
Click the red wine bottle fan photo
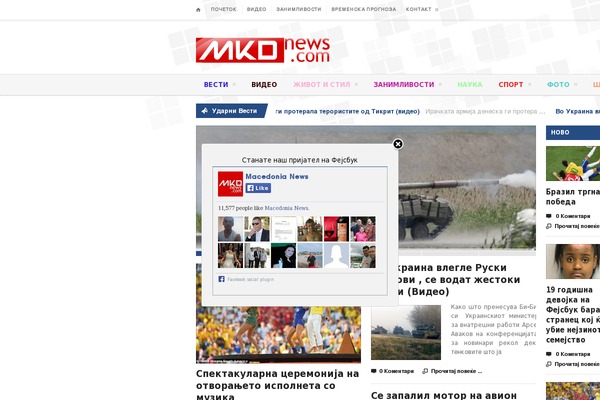point(336,229)
